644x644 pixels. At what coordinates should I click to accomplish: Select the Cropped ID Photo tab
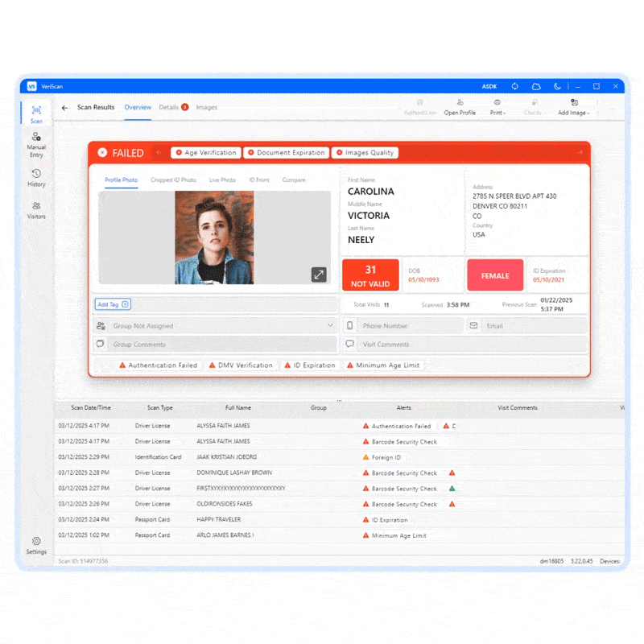[173, 180]
